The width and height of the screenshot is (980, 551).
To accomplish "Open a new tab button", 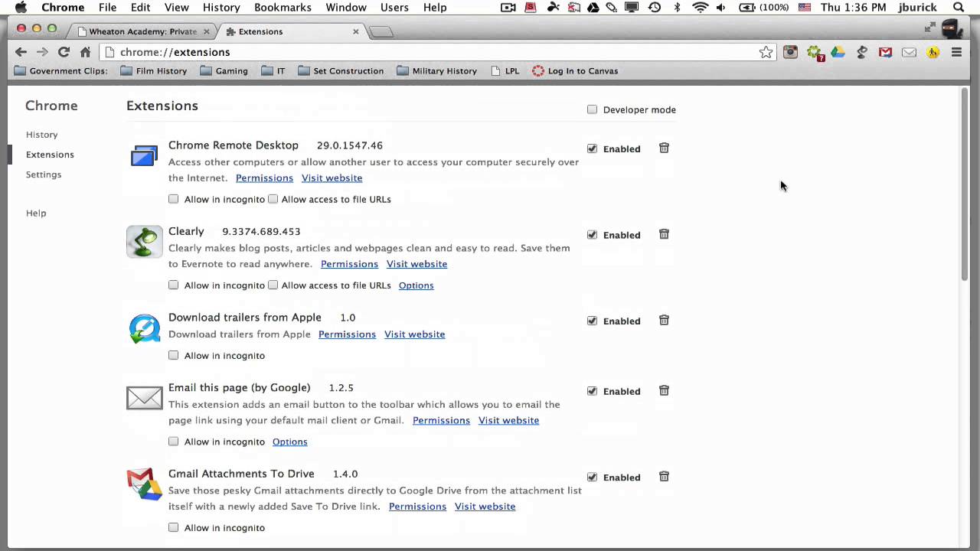I will tap(381, 32).
